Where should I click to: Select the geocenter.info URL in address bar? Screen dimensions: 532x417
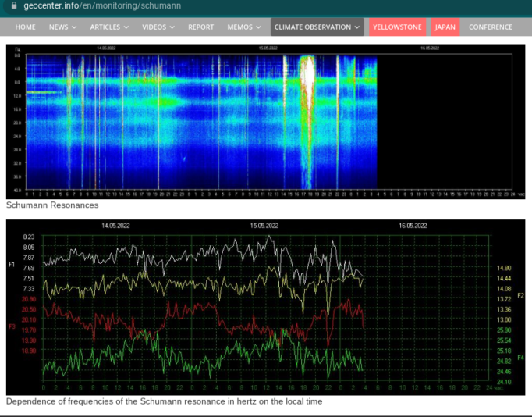(102, 5)
